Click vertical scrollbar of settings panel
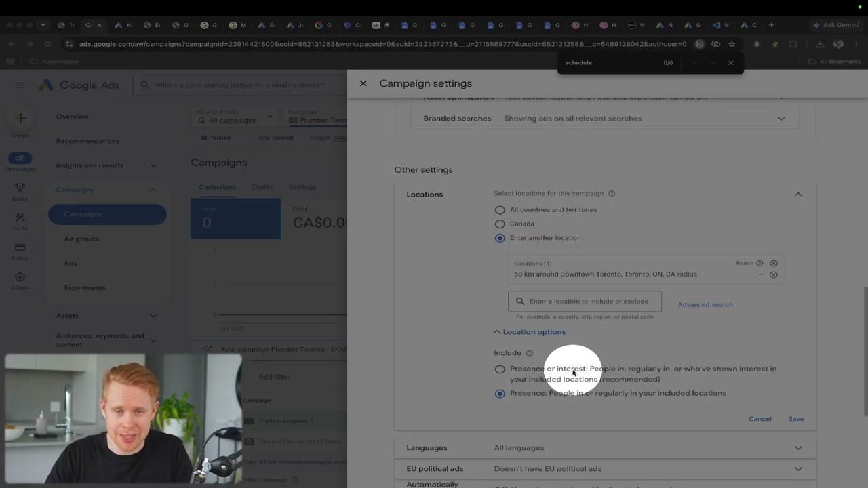 tap(865, 352)
